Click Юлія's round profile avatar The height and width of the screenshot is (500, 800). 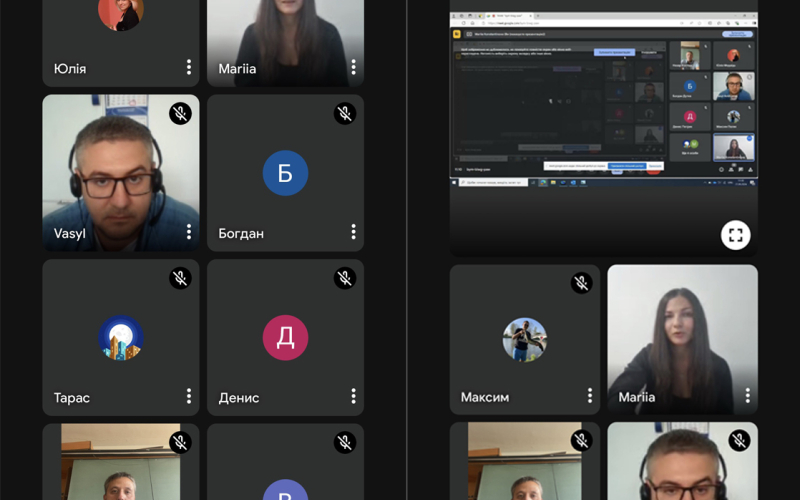[121, 13]
